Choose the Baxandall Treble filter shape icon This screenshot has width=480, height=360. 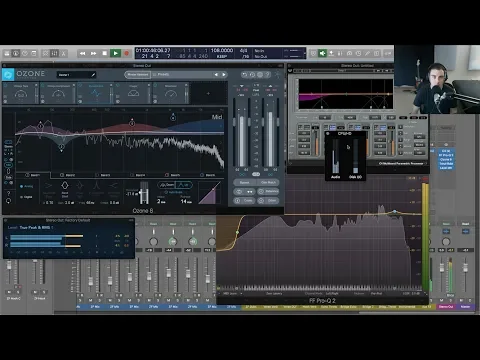tap(113, 186)
